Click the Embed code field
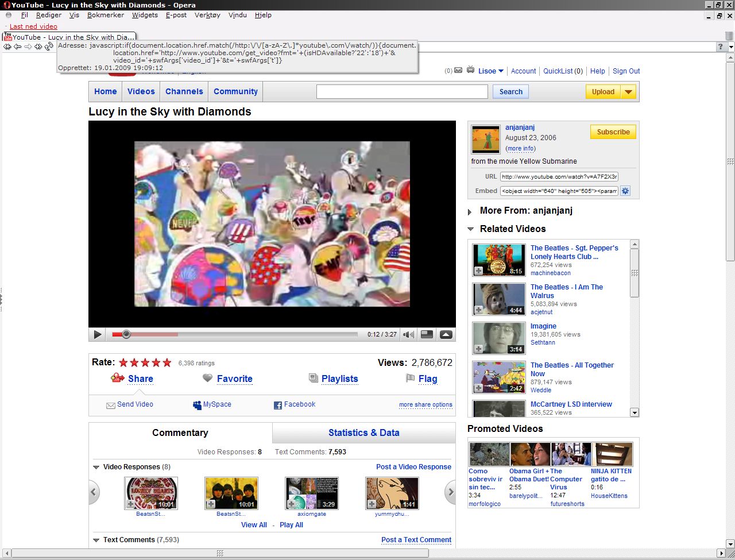 point(559,191)
